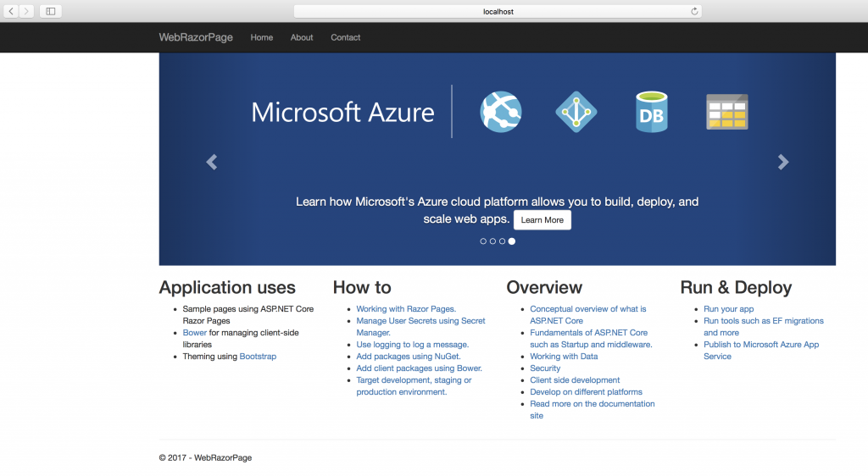Click the Overview heading

544,287
